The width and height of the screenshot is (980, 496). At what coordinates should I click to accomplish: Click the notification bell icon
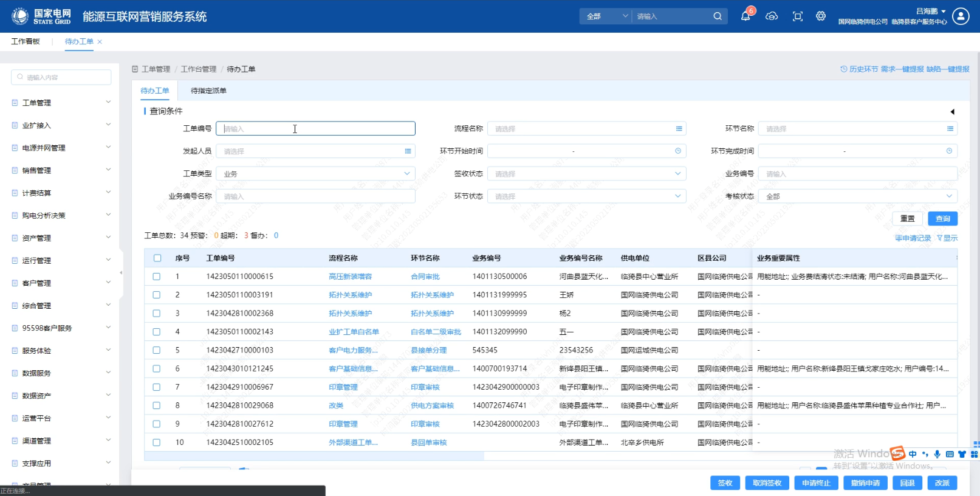745,16
